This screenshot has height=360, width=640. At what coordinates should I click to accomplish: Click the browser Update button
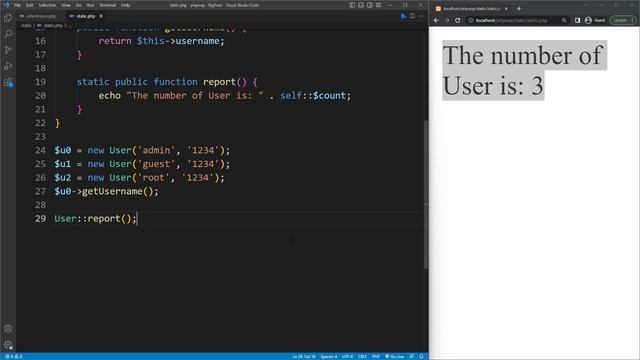pyautogui.click(x=622, y=20)
